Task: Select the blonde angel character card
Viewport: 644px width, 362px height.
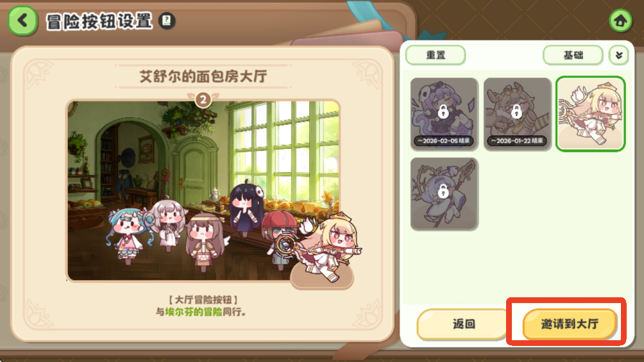Action: click(590, 113)
